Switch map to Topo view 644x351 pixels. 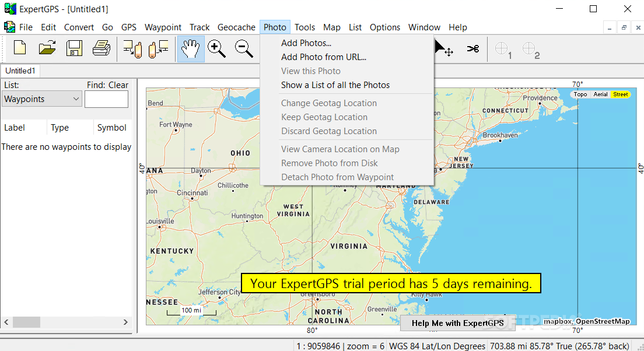point(580,94)
